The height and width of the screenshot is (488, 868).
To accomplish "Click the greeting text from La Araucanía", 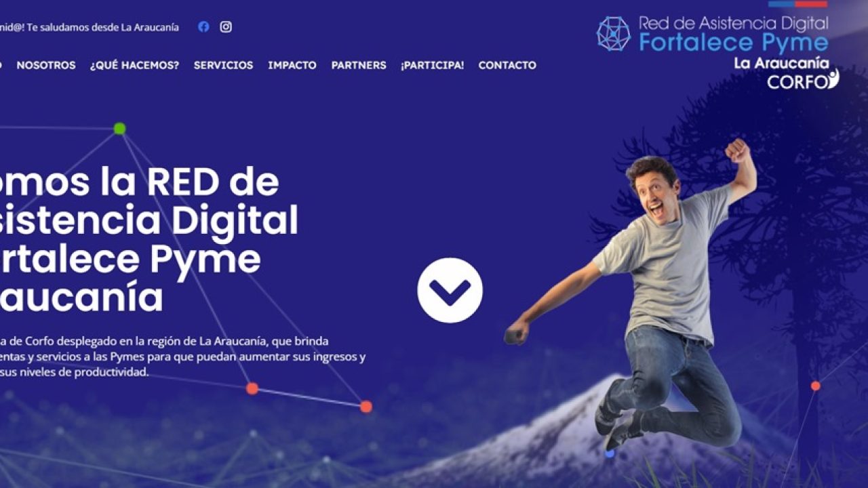I will pyautogui.click(x=90, y=27).
